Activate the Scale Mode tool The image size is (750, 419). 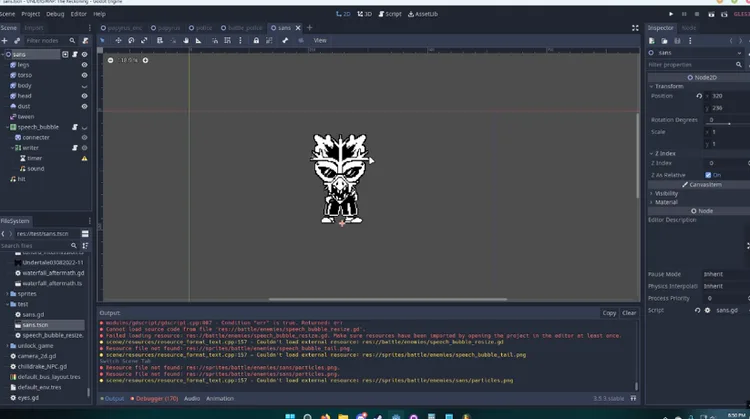point(144,41)
